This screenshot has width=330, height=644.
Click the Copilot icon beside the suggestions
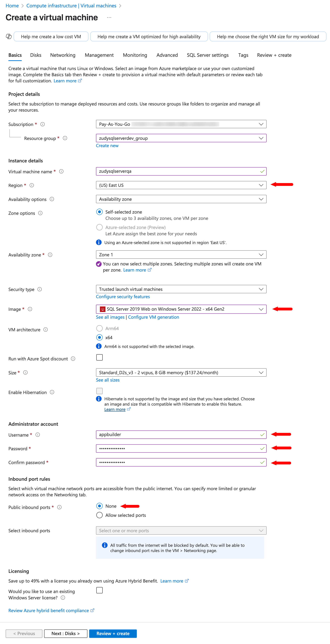click(9, 36)
